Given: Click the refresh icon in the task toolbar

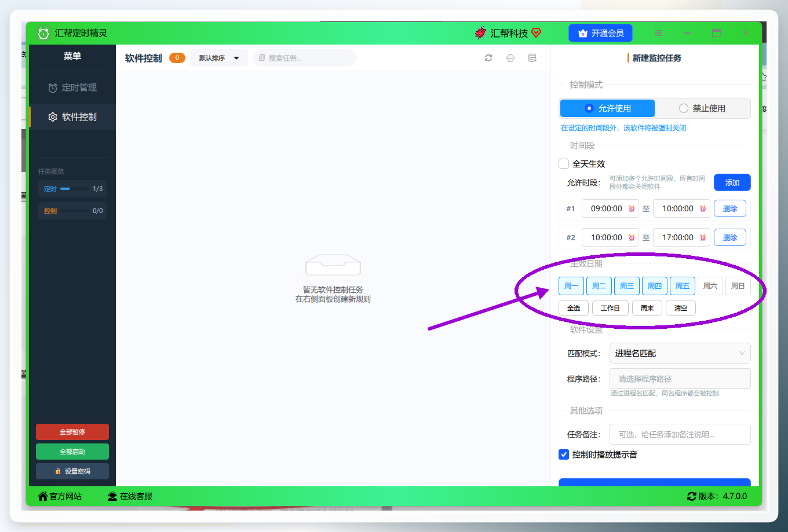Looking at the screenshot, I should click(488, 58).
